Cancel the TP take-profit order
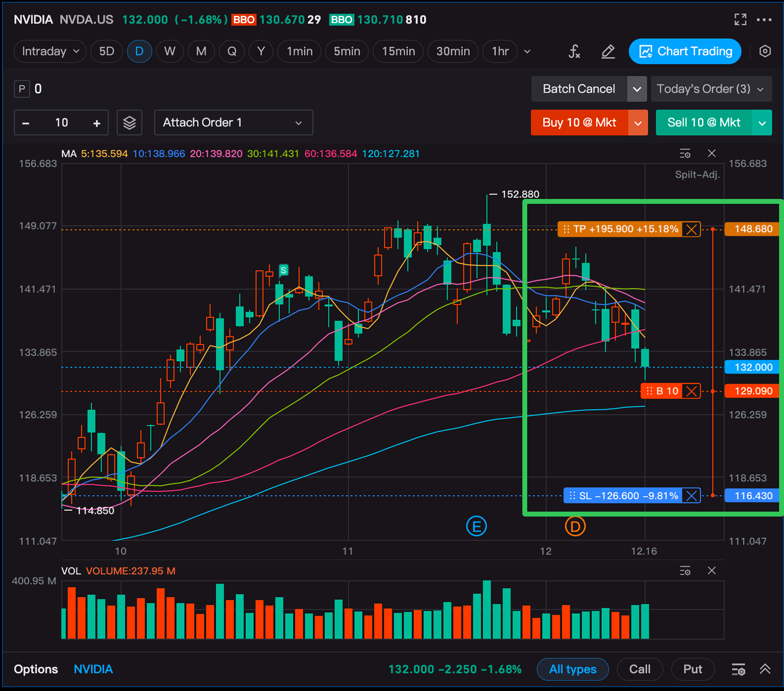The height and width of the screenshot is (691, 784). pyautogui.click(x=691, y=229)
